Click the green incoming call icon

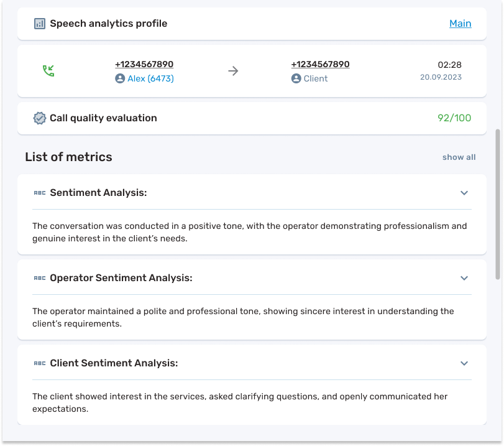point(48,71)
